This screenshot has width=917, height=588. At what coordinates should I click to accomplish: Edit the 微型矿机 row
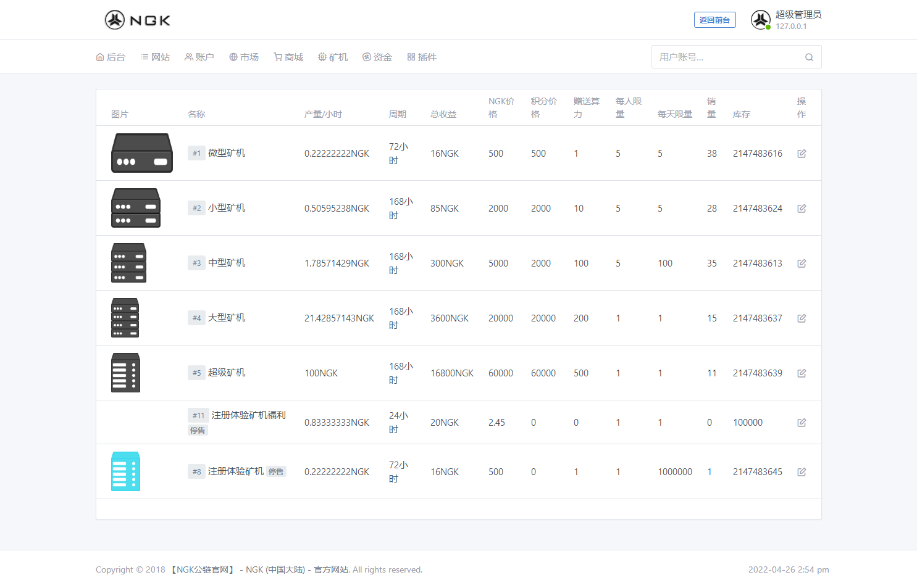(802, 154)
